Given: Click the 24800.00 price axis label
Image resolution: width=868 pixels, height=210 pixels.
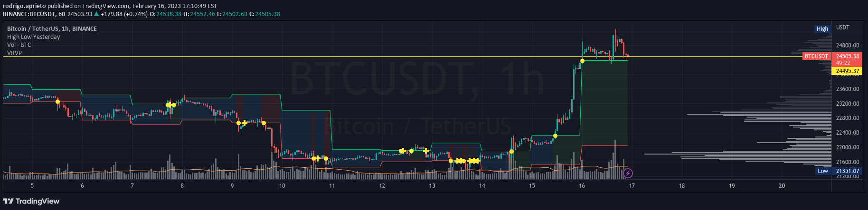Looking at the screenshot, I should coord(848,46).
